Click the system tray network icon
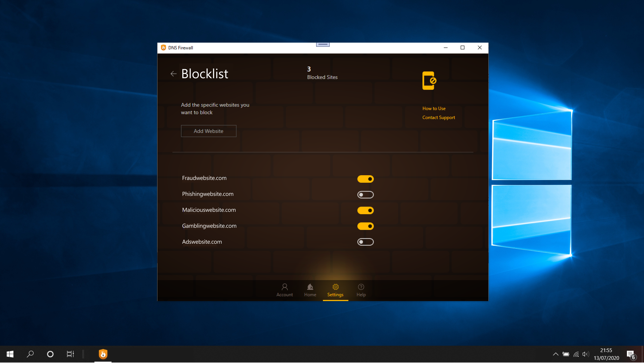The width and height of the screenshot is (644, 363). click(576, 354)
